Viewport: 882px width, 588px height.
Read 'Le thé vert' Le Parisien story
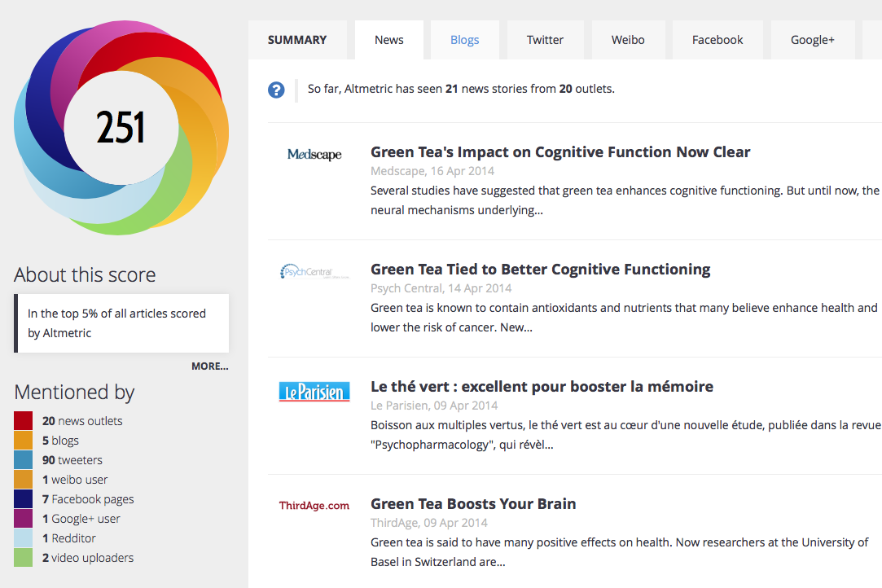(542, 387)
